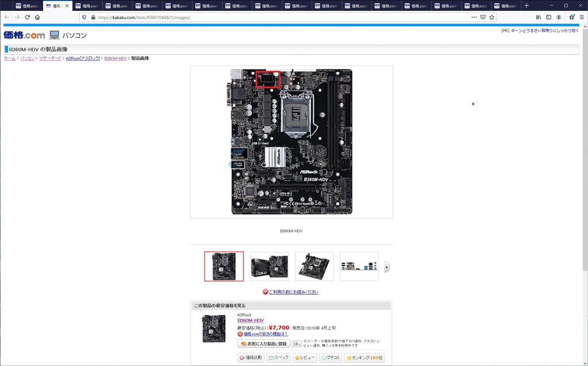Image resolution: width=588 pixels, height=366 pixels.
Task: Open the スペック button
Action: coord(278,358)
